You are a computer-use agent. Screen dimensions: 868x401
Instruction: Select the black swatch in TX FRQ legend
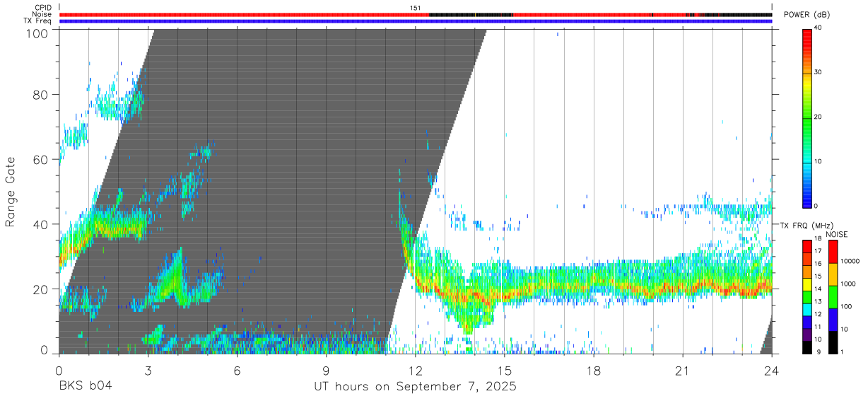807,348
